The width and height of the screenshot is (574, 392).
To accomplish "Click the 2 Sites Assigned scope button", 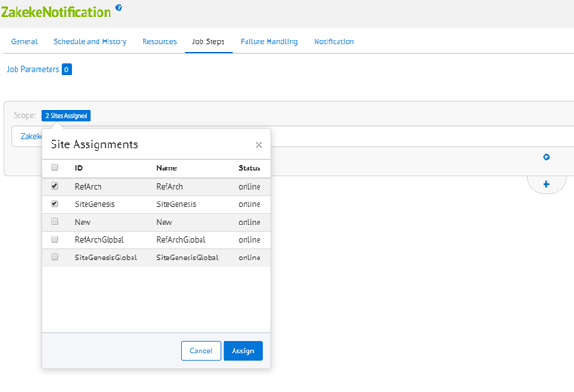I will tap(66, 115).
